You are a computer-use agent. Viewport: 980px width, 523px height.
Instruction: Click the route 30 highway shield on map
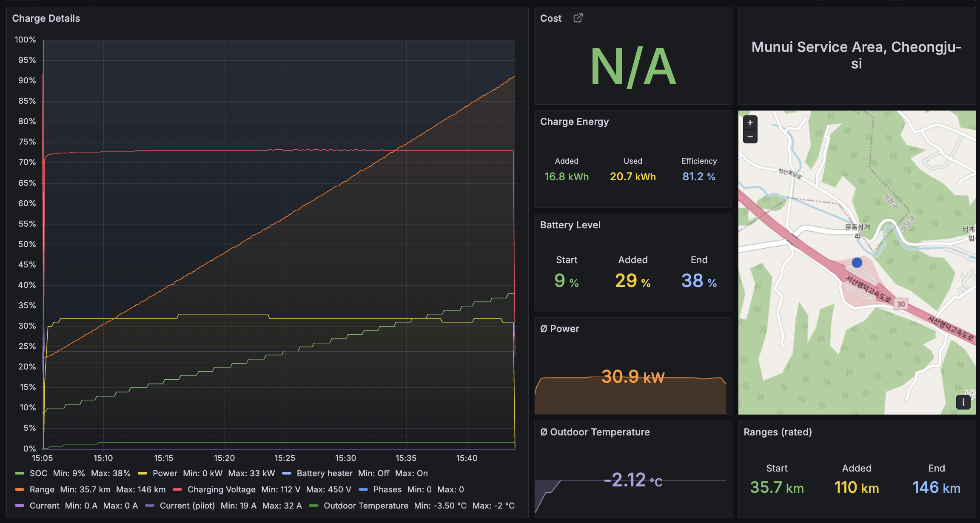[x=901, y=304]
